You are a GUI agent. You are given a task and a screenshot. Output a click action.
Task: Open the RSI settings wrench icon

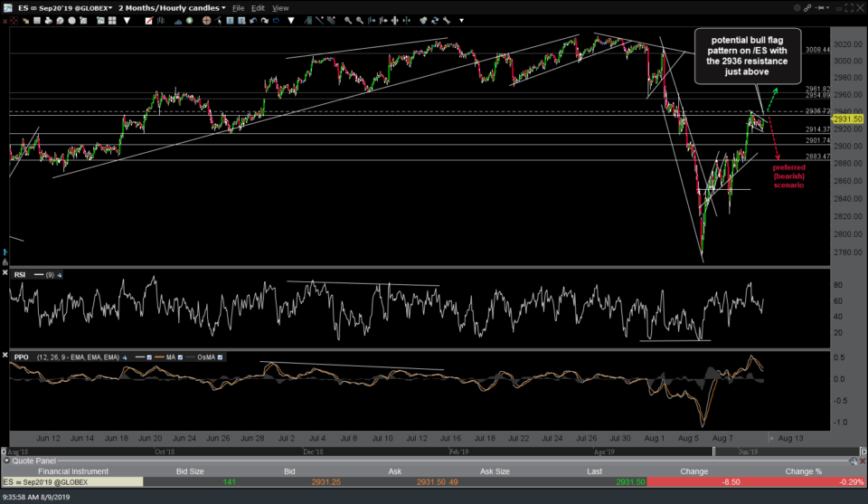pyautogui.click(x=60, y=275)
